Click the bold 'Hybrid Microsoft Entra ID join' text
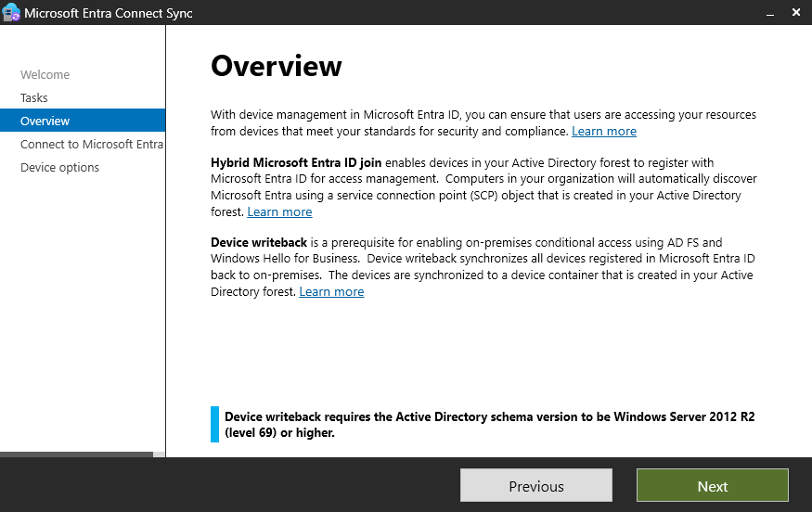This screenshot has height=512, width=812. tap(296, 162)
